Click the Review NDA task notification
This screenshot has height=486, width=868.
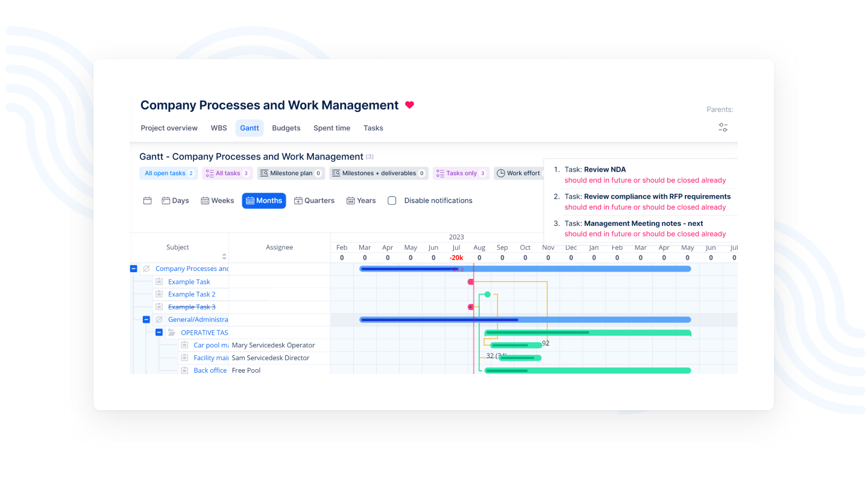coord(605,170)
